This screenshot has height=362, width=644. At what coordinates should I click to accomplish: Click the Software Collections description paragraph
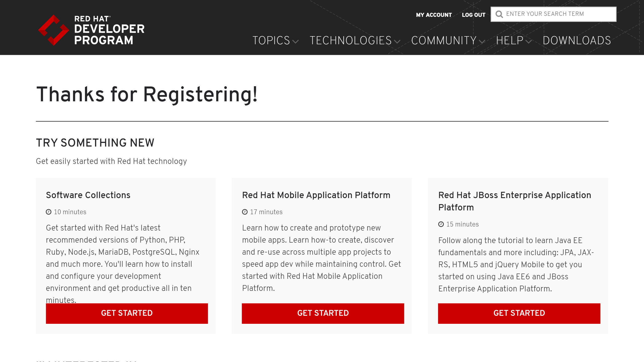[x=123, y=264]
